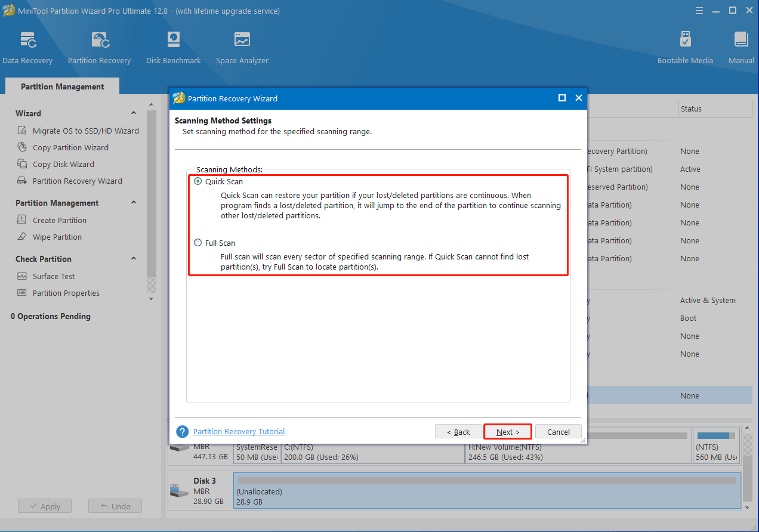The image size is (759, 532).
Task: Open the Partition Recovery Tutorial link
Action: (239, 431)
